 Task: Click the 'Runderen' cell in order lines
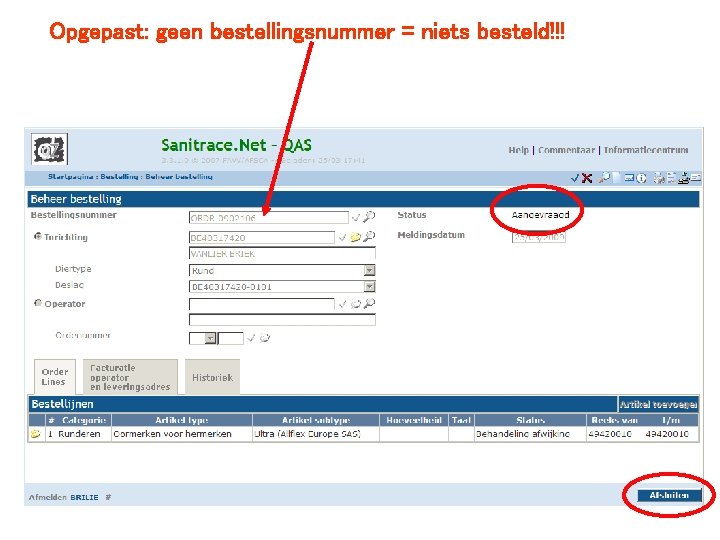pyautogui.click(x=79, y=434)
